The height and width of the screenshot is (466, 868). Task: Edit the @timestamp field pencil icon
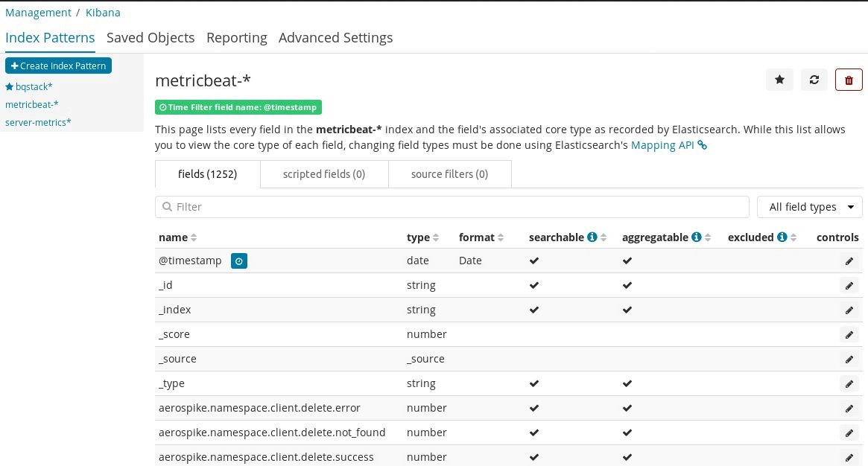pos(849,261)
